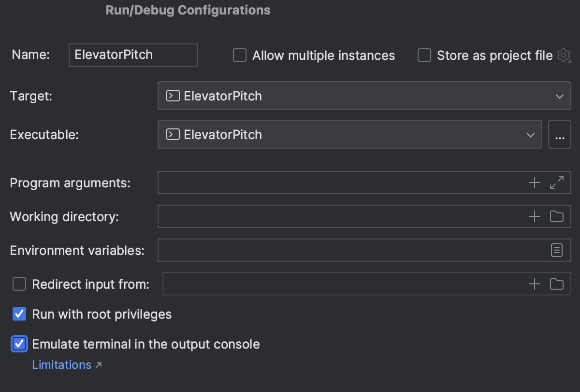This screenshot has width=580, height=392.
Task: Enable Allow multiple instances checkbox
Action: pos(240,56)
